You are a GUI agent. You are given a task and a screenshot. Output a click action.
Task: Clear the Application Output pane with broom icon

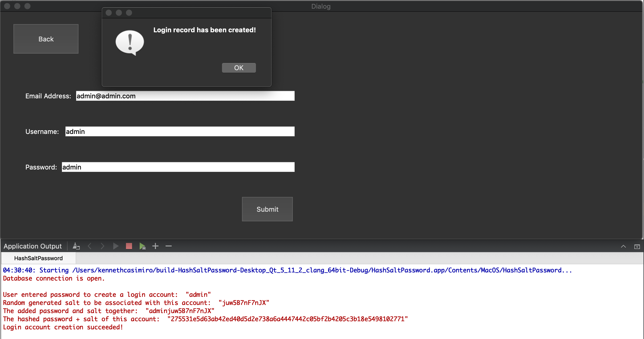coord(76,246)
